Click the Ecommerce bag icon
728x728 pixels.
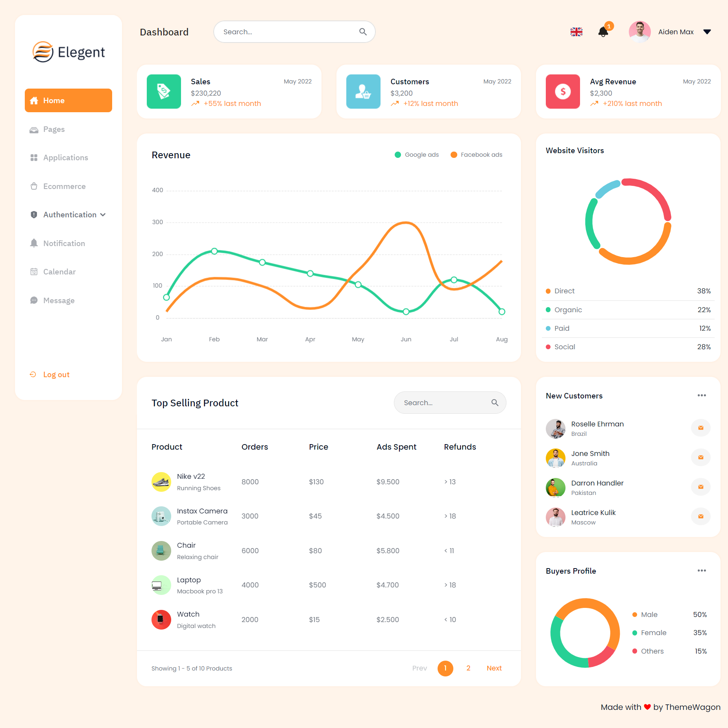(x=34, y=186)
